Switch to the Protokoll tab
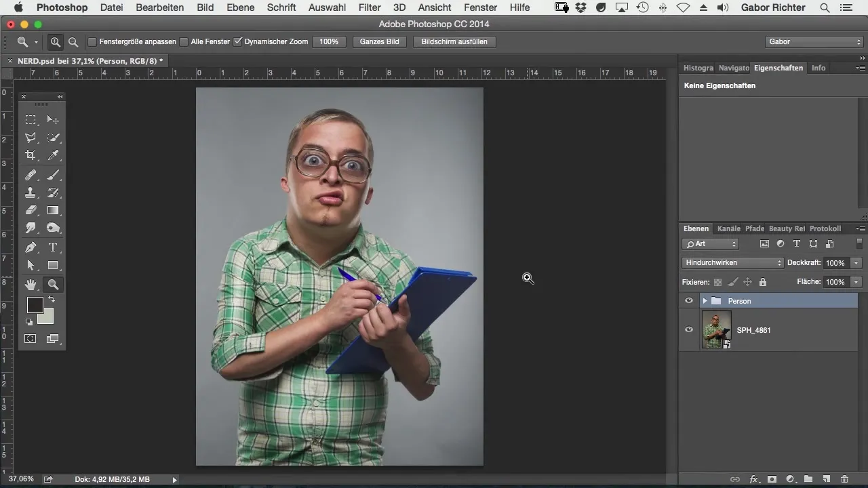Screen dimensions: 868x488 (825, 229)
